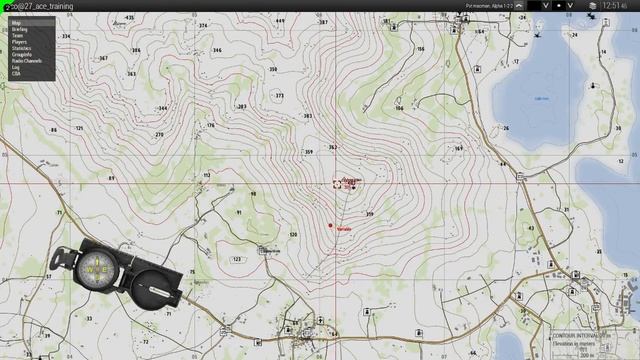Click the elevation label 123

click(x=237, y=259)
